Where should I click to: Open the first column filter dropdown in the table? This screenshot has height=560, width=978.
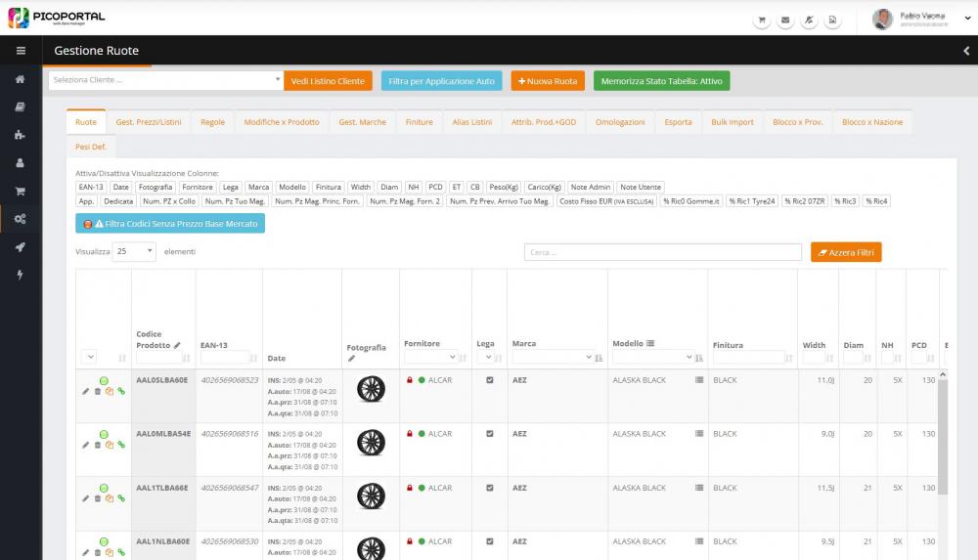pyautogui.click(x=89, y=358)
